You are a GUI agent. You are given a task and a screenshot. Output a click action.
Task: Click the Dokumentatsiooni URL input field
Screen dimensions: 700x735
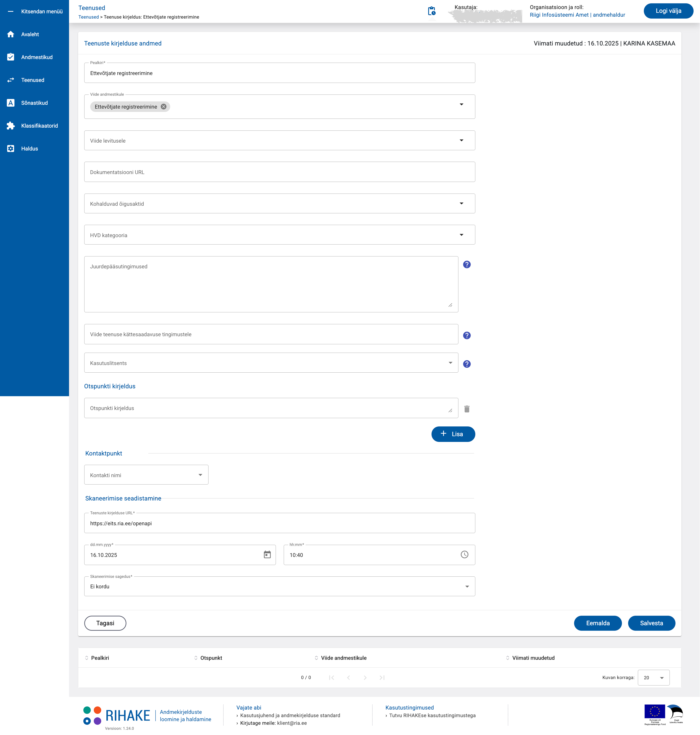coord(279,172)
